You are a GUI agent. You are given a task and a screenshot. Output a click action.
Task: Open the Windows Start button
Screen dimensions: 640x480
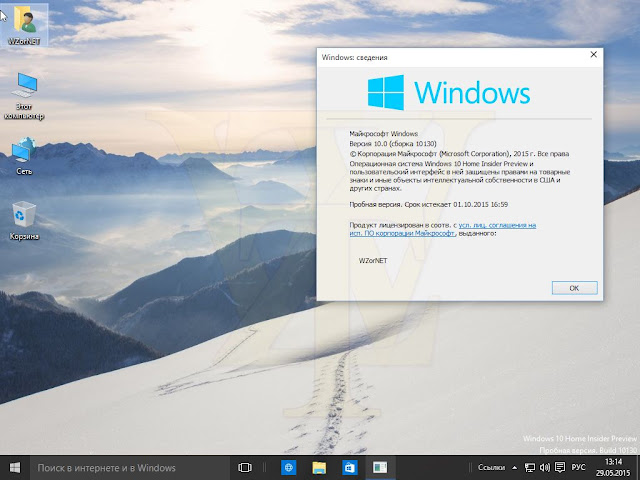(15, 467)
